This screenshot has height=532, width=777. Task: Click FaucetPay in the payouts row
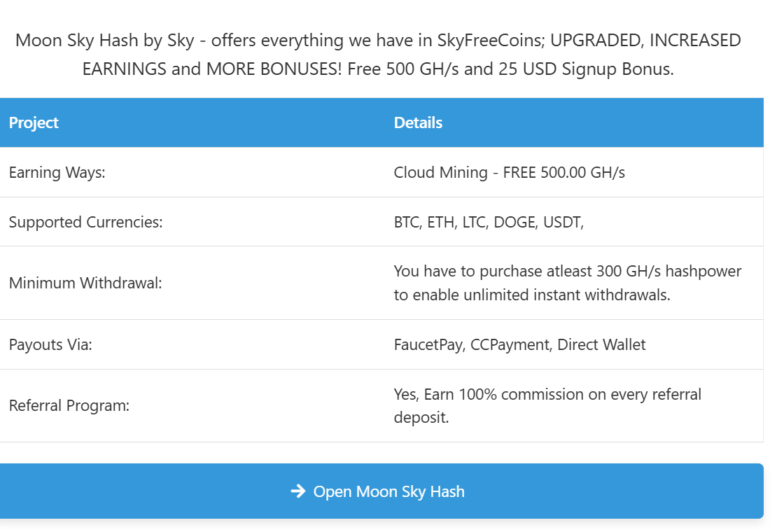pyautogui.click(x=428, y=344)
